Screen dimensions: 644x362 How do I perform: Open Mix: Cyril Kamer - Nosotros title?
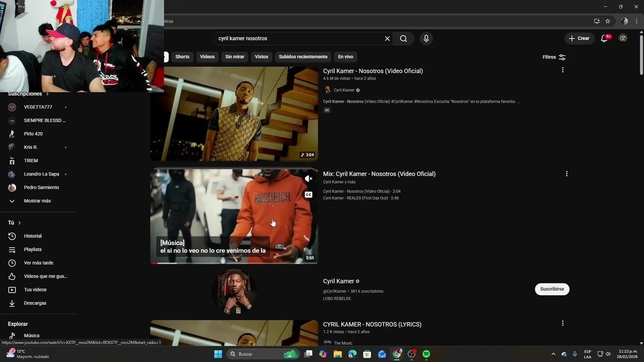379,174
